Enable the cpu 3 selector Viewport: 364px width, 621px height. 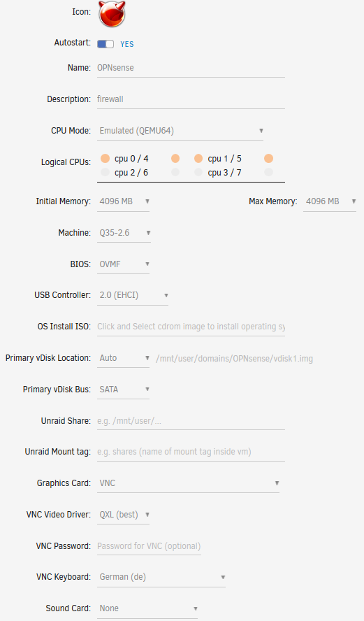[x=198, y=172]
